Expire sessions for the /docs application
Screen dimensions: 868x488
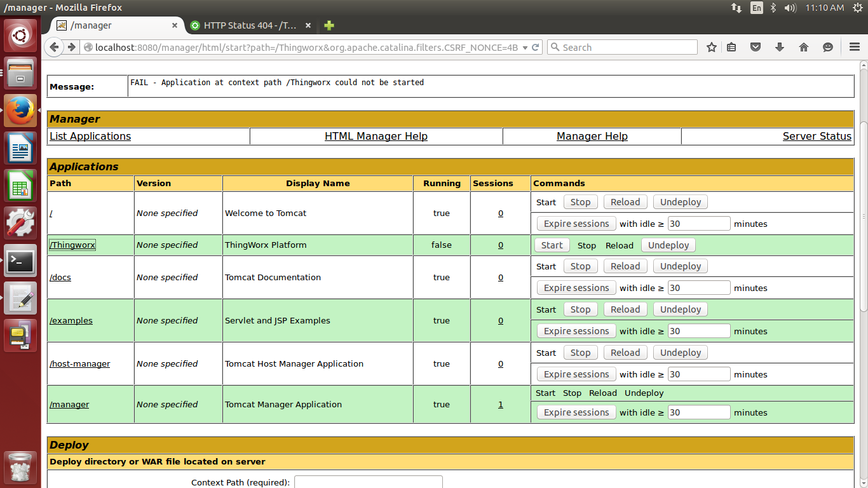[576, 288]
